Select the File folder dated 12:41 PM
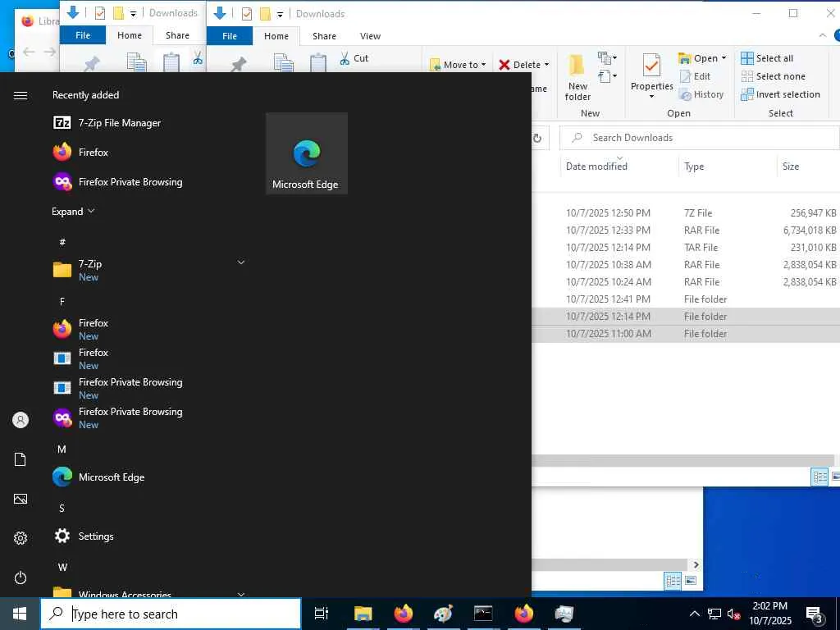The height and width of the screenshot is (630, 840). 686,299
